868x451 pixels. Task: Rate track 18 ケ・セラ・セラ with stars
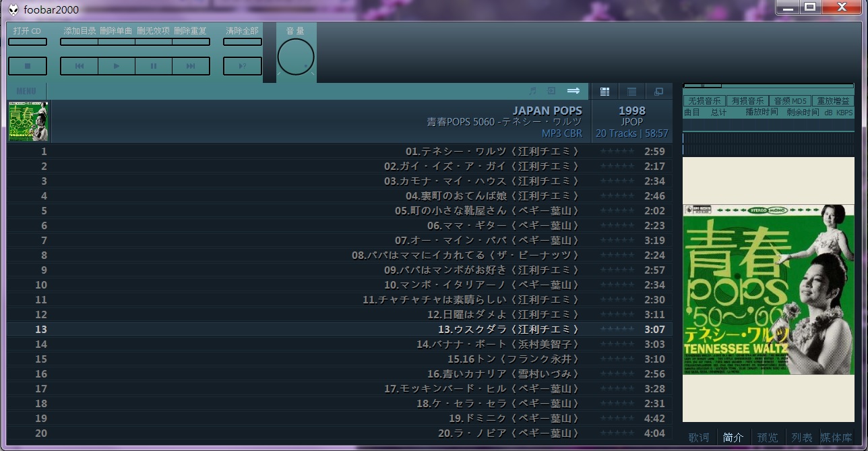pos(617,404)
